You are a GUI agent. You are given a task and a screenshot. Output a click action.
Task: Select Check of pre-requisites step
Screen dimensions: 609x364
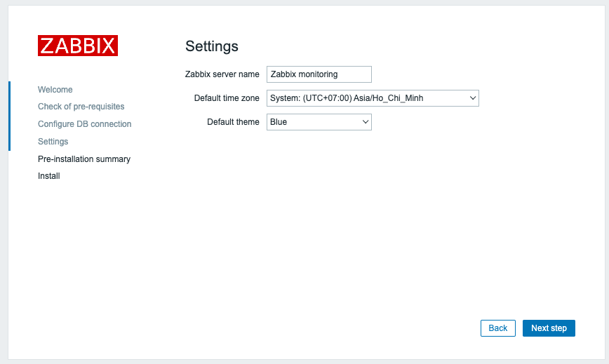[81, 107]
